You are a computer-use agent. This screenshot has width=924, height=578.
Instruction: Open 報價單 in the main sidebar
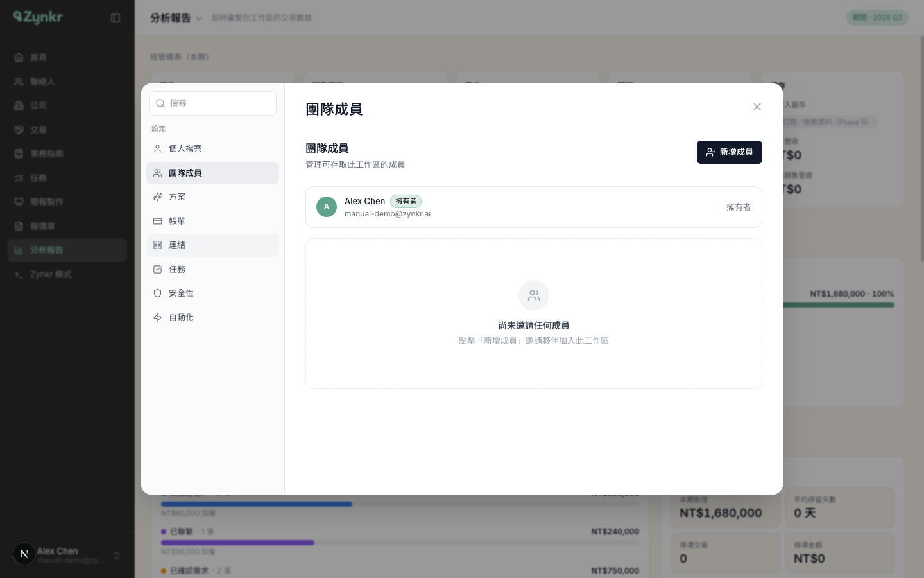[x=67, y=226]
